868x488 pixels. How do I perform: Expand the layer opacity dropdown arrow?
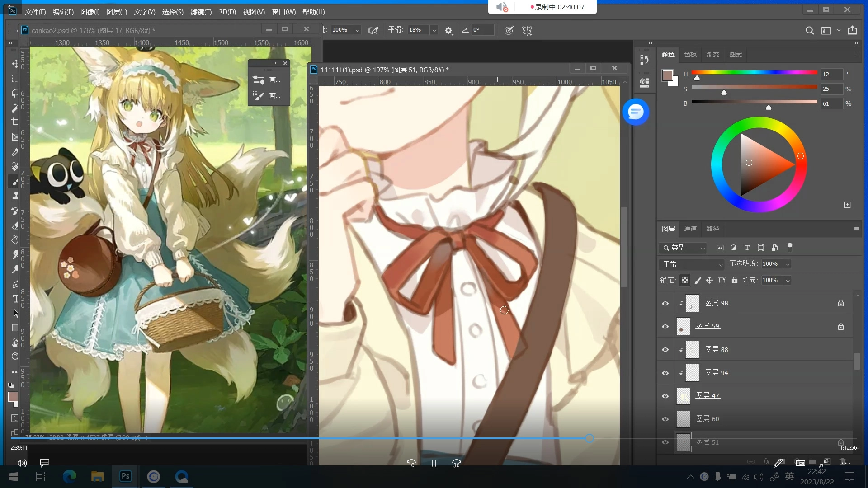click(788, 264)
